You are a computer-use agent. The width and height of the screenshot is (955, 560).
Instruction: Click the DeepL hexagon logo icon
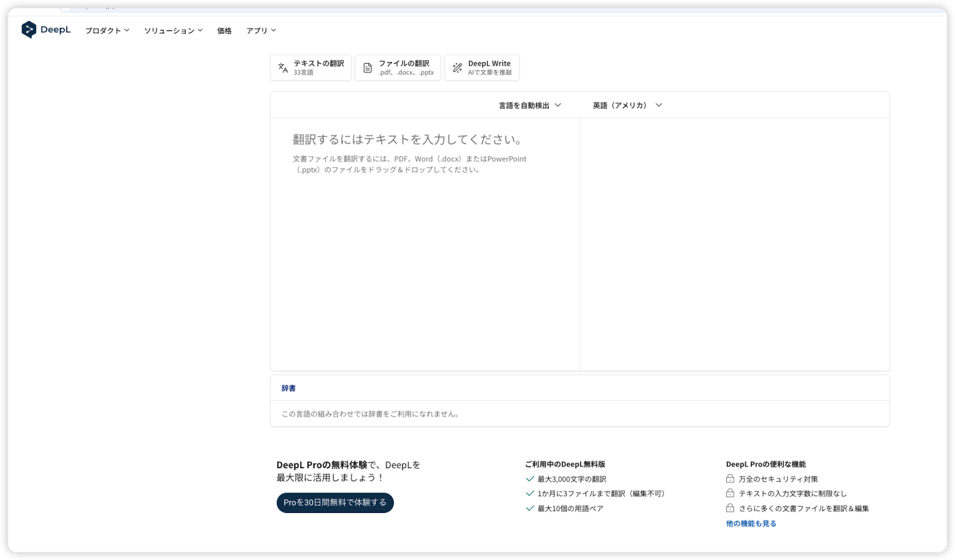tap(29, 30)
